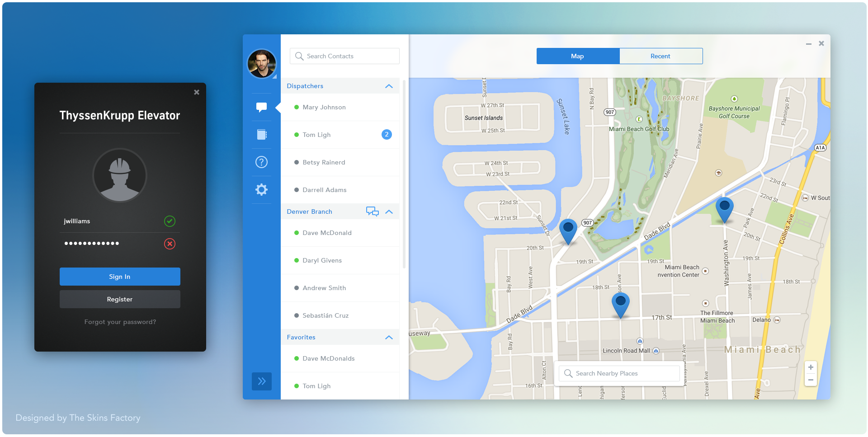Click the Delano hotel map marker
Image resolution: width=868 pixels, height=437 pixels.
[777, 320]
